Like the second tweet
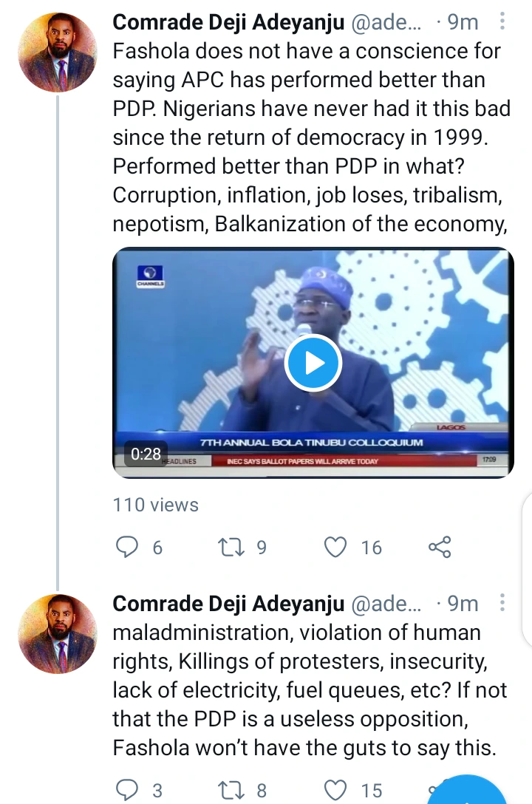532x804 pixels. [337, 791]
